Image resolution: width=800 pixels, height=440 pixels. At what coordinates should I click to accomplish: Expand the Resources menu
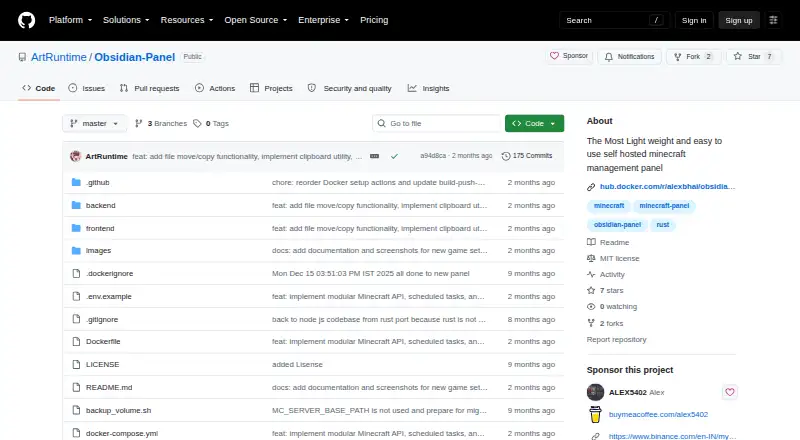pyautogui.click(x=187, y=20)
